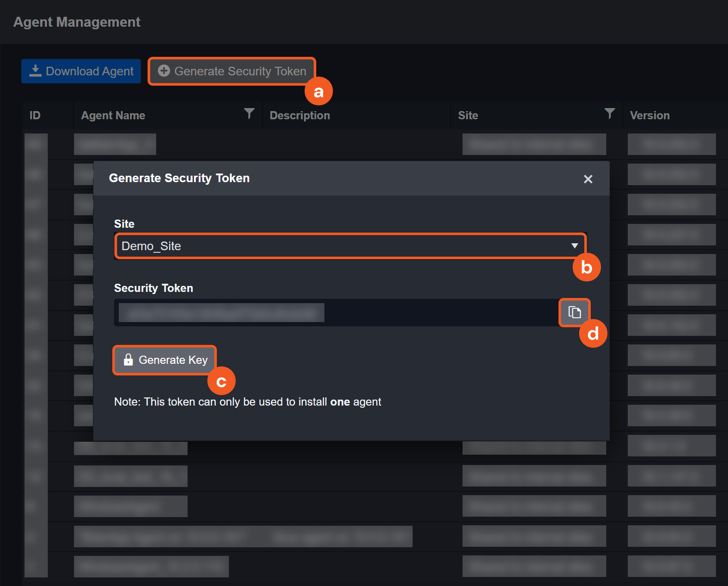The width and height of the screenshot is (728, 586).
Task: Click the orange 'c' annotation marker
Action: click(x=221, y=381)
